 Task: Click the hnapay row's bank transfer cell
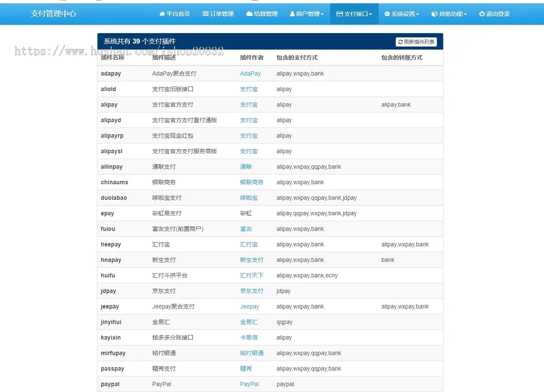(388, 260)
